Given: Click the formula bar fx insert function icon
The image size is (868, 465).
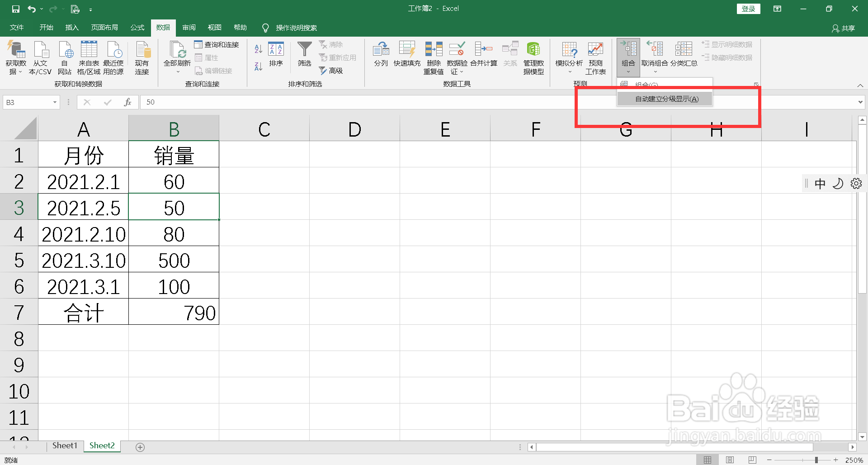Looking at the screenshot, I should tap(127, 102).
